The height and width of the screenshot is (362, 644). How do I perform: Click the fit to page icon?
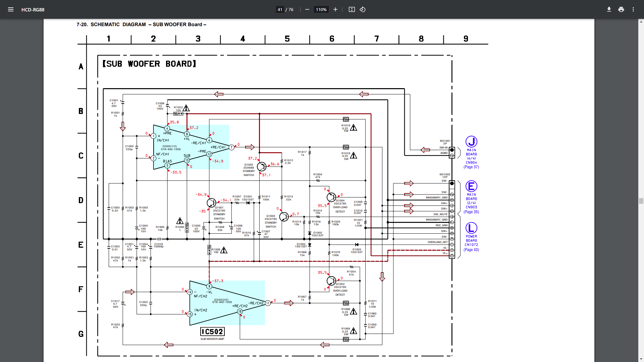352,9
